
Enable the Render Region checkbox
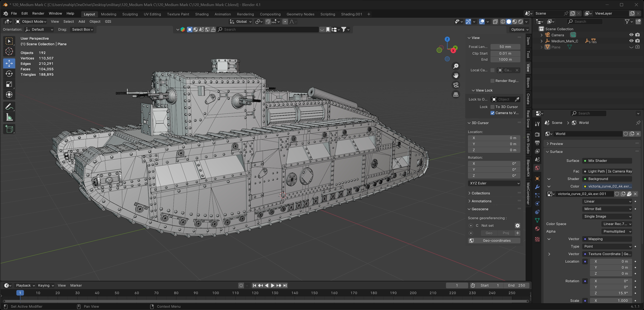pos(492,81)
